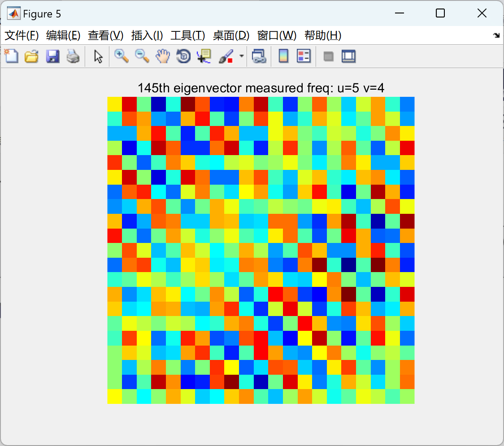504x446 pixels.
Task: Insert a Legend
Action: click(x=304, y=56)
